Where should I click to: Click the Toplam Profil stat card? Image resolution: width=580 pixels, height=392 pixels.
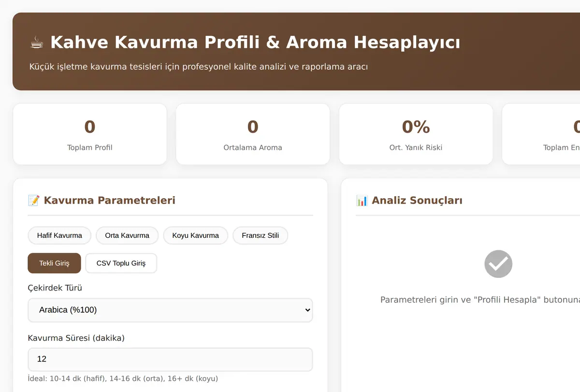pos(90,134)
